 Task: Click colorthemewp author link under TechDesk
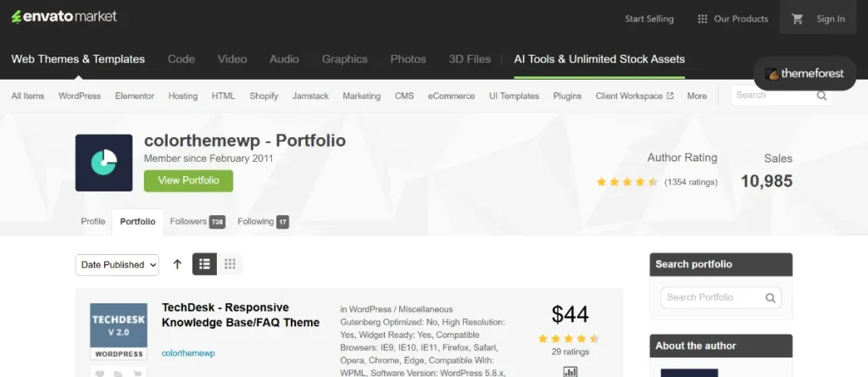coord(188,353)
